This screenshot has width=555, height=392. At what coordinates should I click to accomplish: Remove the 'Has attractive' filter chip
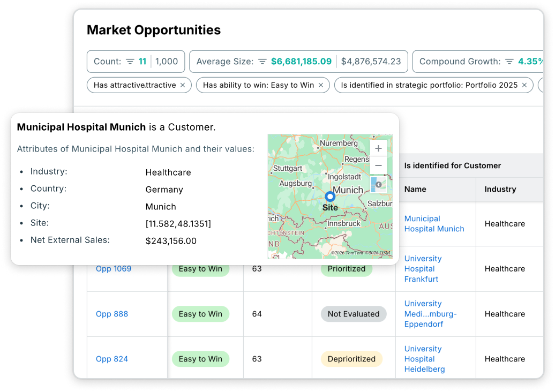tap(183, 85)
